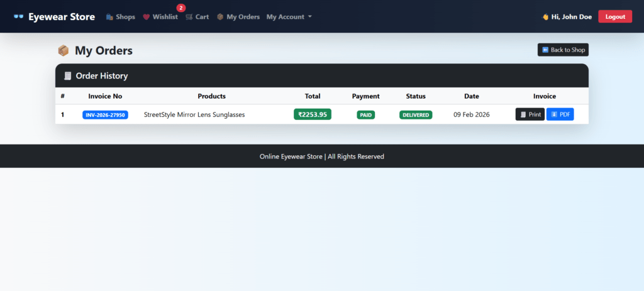Click the red wishlist count badge
644x291 pixels.
pyautogui.click(x=181, y=8)
